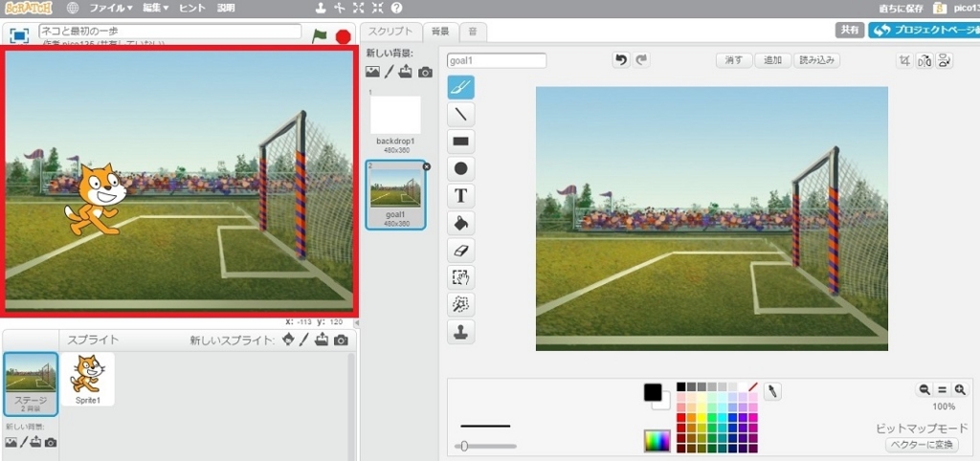
Task: Start project with the green flag
Action: 320,35
